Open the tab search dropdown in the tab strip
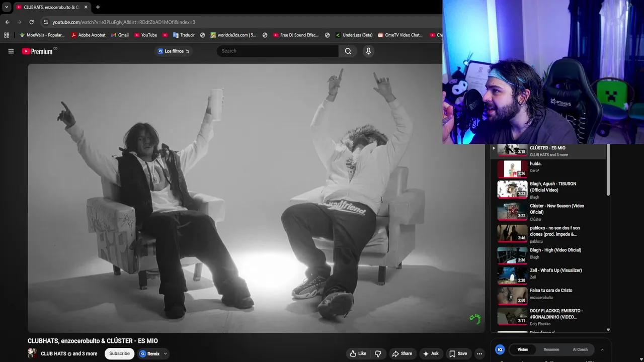 pos(7,7)
